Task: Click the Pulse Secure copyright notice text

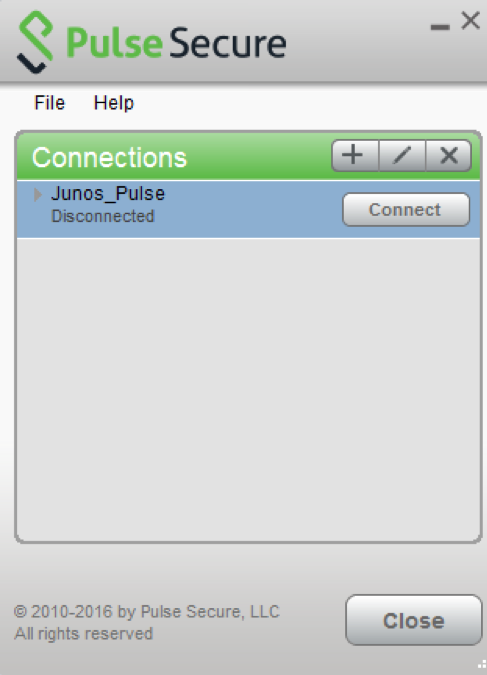Action: [x=147, y=612]
